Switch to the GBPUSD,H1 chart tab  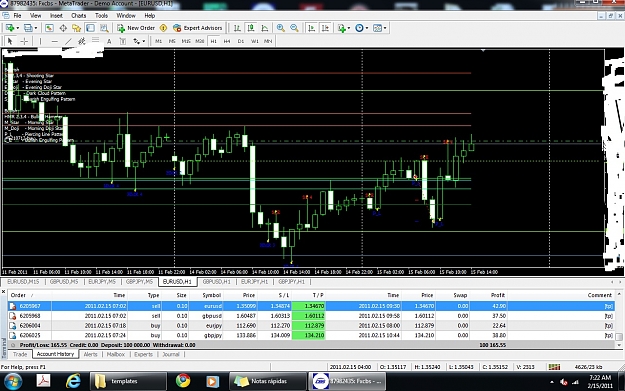point(216,282)
